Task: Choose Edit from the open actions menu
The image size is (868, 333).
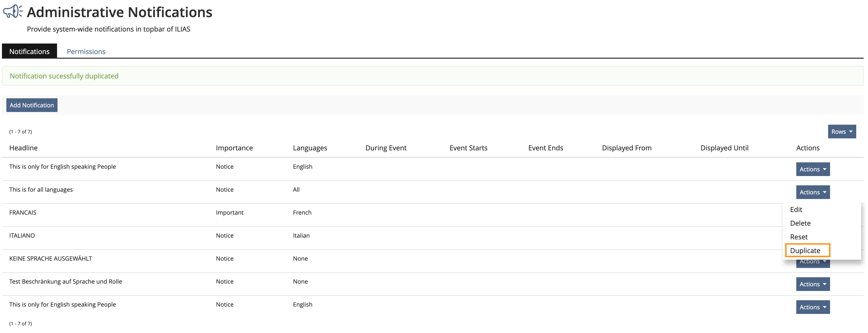Action: click(796, 210)
